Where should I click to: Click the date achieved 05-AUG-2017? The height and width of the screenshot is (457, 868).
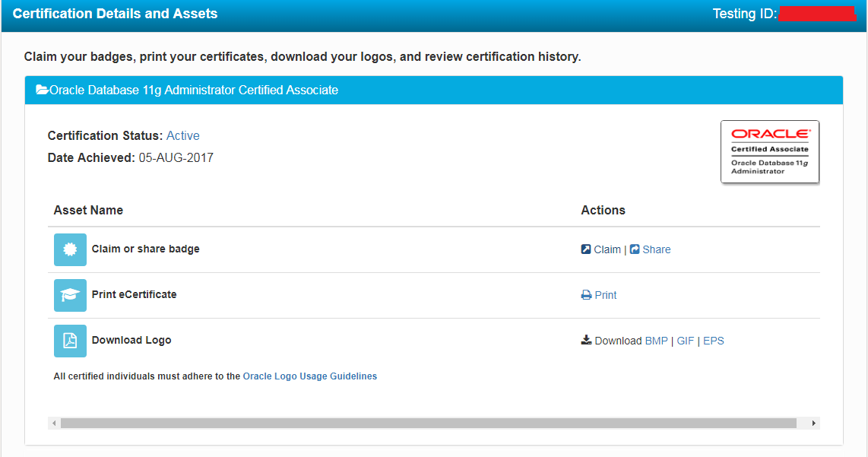(176, 158)
